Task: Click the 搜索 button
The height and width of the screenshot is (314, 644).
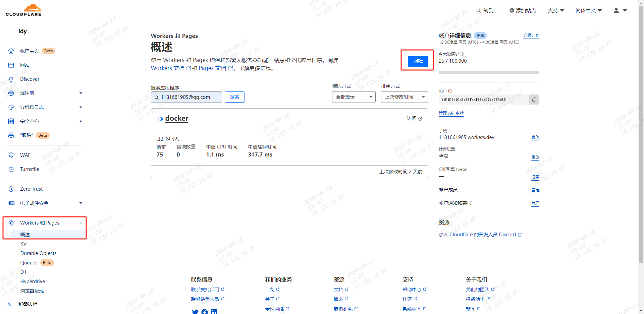Action: click(x=235, y=97)
